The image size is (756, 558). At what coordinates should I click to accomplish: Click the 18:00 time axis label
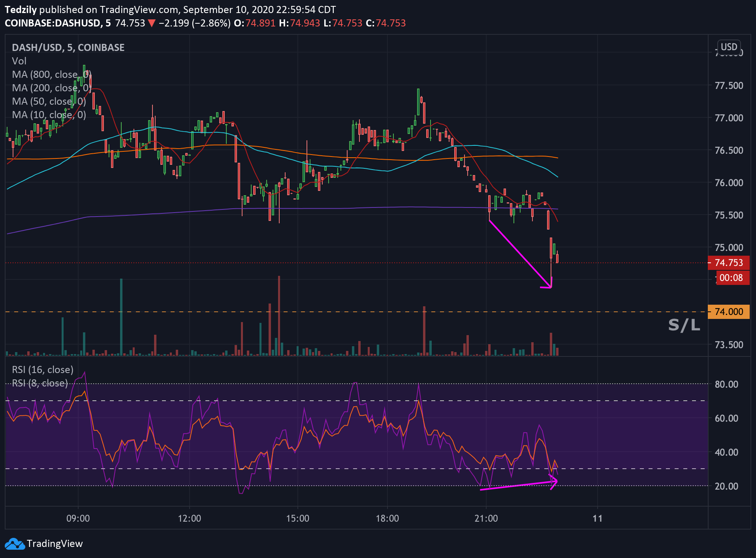387,518
